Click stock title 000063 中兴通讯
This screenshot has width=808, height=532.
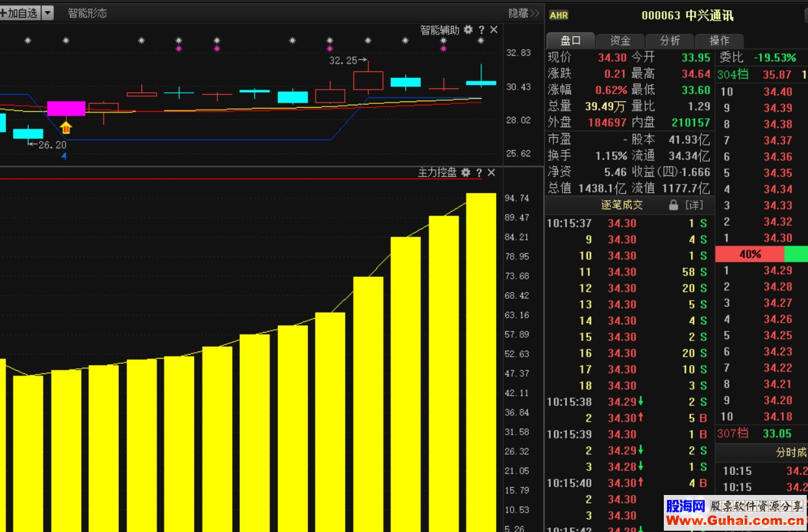tap(687, 16)
